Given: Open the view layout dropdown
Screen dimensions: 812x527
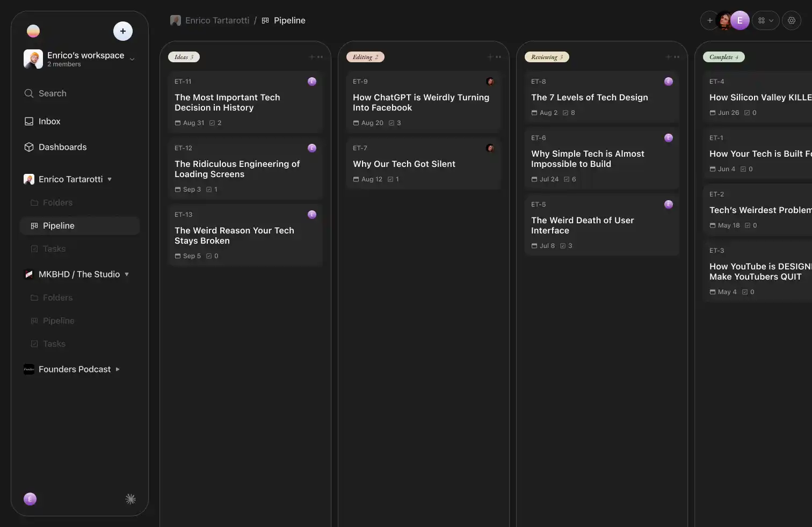Looking at the screenshot, I should pyautogui.click(x=765, y=20).
